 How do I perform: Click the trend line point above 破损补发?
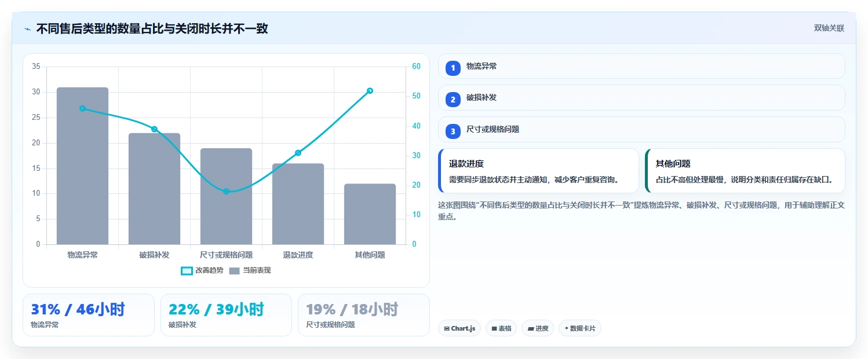coord(154,129)
